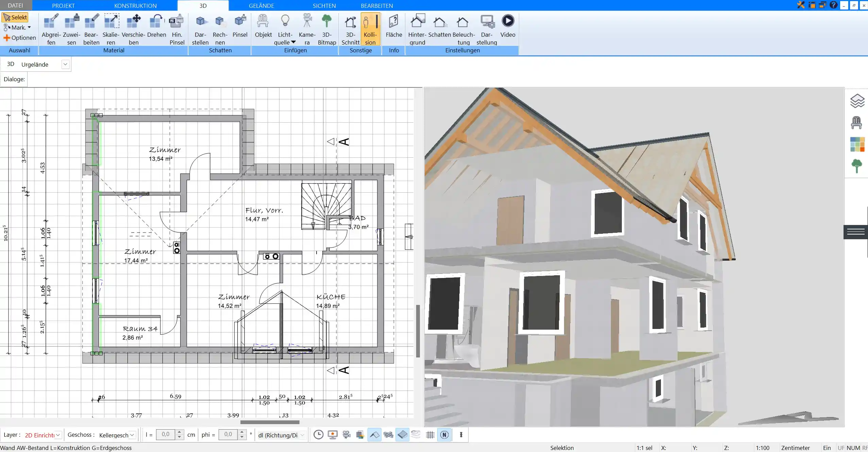
Task: Switch to the PROJEKT tab
Action: point(63,5)
